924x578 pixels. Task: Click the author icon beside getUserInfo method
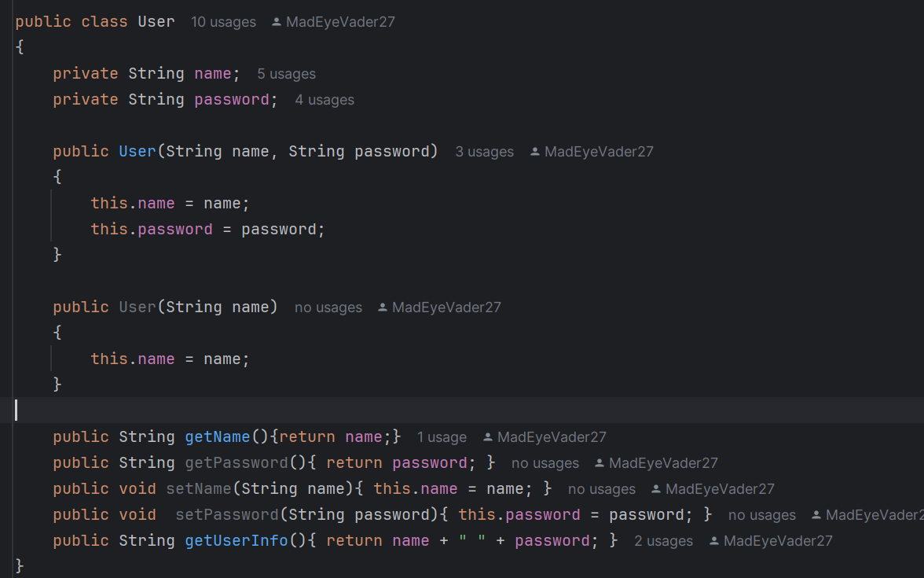click(714, 541)
